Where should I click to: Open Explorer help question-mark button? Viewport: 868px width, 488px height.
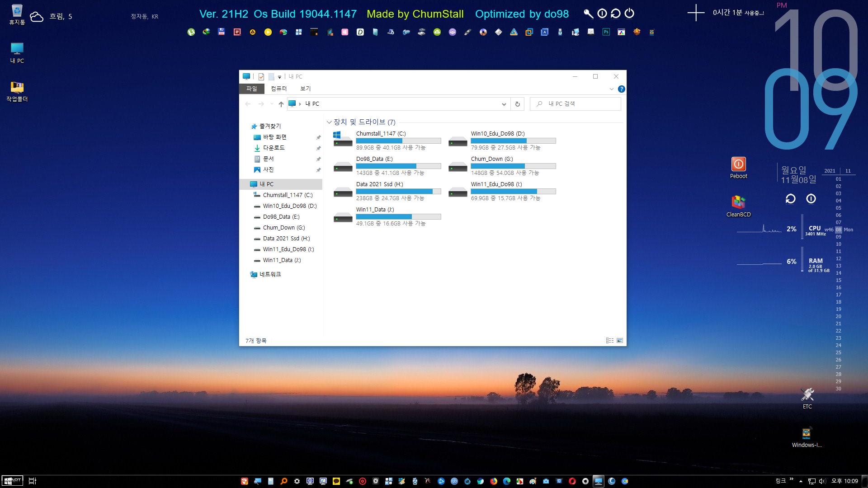pos(621,89)
